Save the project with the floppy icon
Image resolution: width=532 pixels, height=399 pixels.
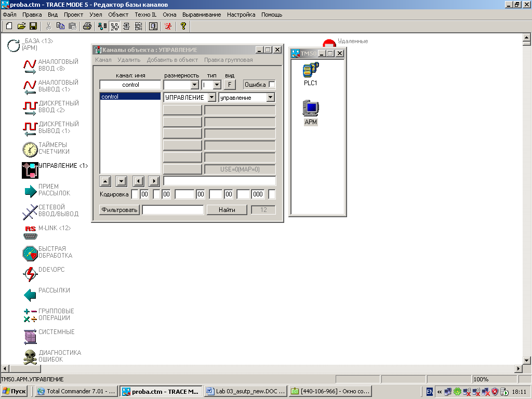[x=33, y=26]
